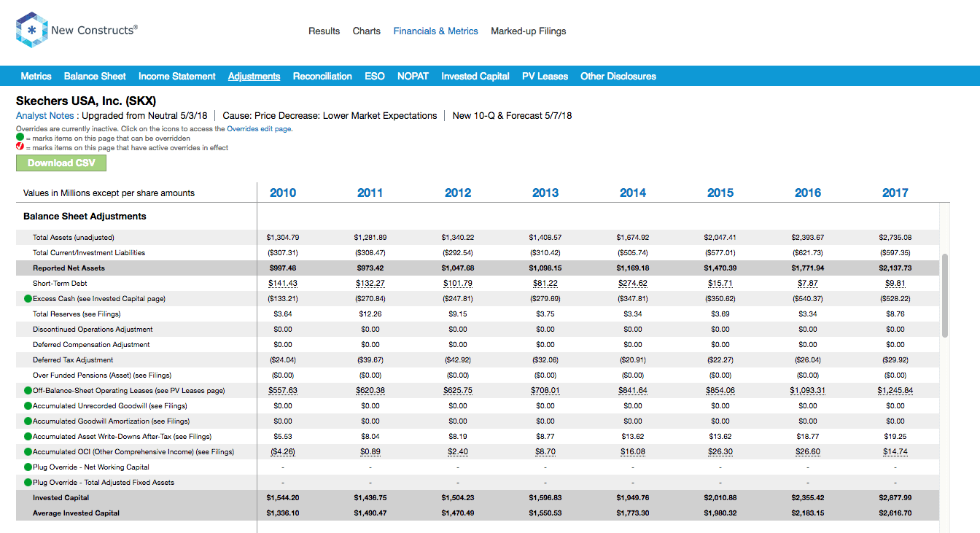The height and width of the screenshot is (533, 980).
Task: Open the Results page
Action: [324, 31]
